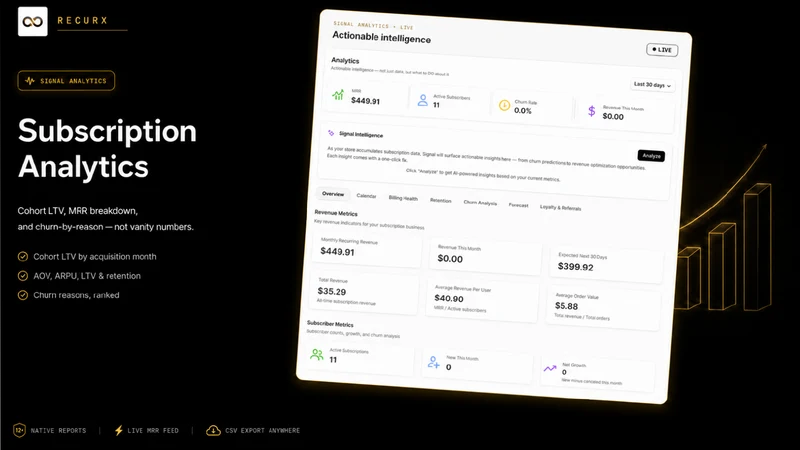Click the black Analyze button
Image resolution: width=800 pixels, height=450 pixels.
[651, 156]
